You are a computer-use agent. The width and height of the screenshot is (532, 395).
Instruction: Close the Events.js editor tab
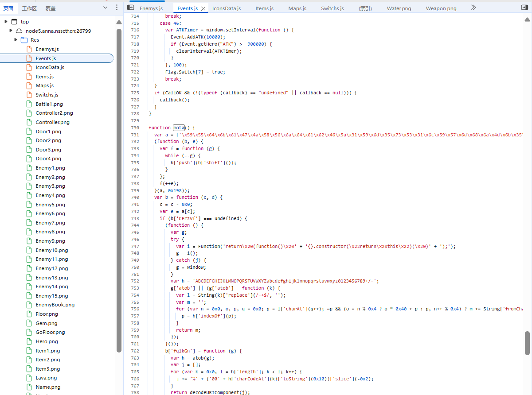click(x=203, y=8)
